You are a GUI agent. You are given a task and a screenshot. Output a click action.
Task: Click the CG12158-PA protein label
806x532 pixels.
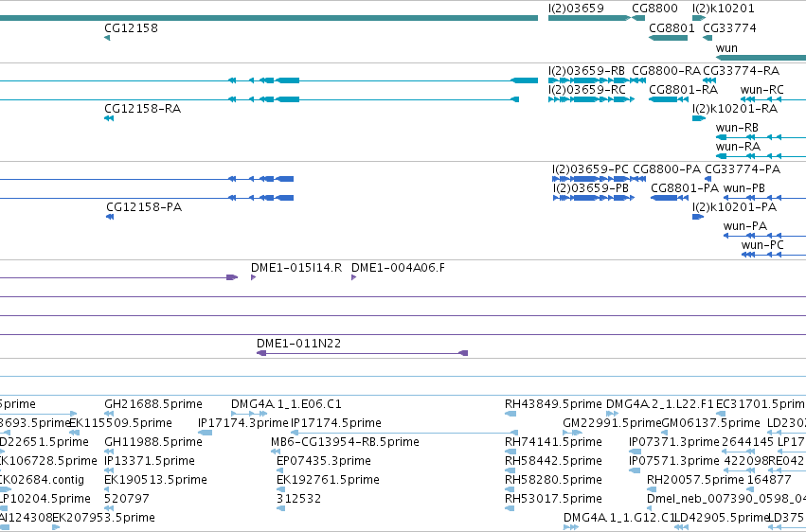[144, 207]
